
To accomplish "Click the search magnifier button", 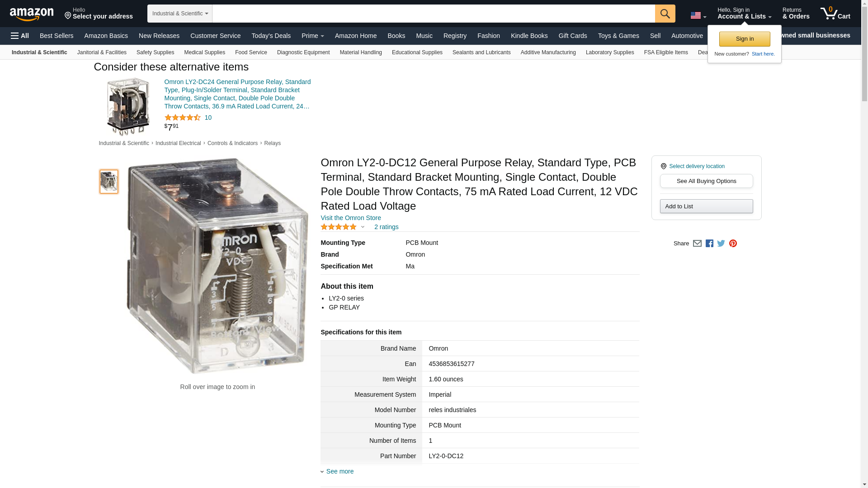I will 665,14.
